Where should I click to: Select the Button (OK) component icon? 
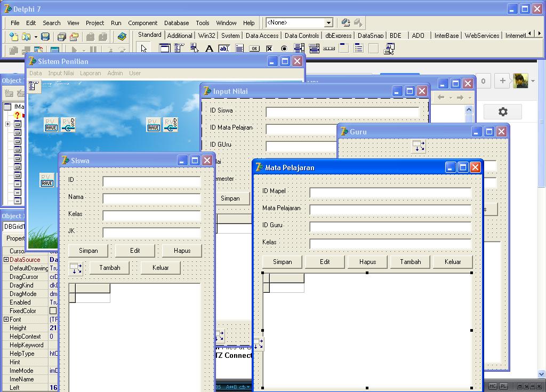pos(254,48)
